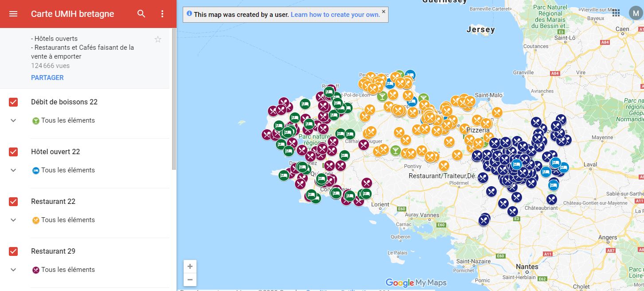Click the Pizzeria map marker label
644x291 pixels.
point(478,130)
